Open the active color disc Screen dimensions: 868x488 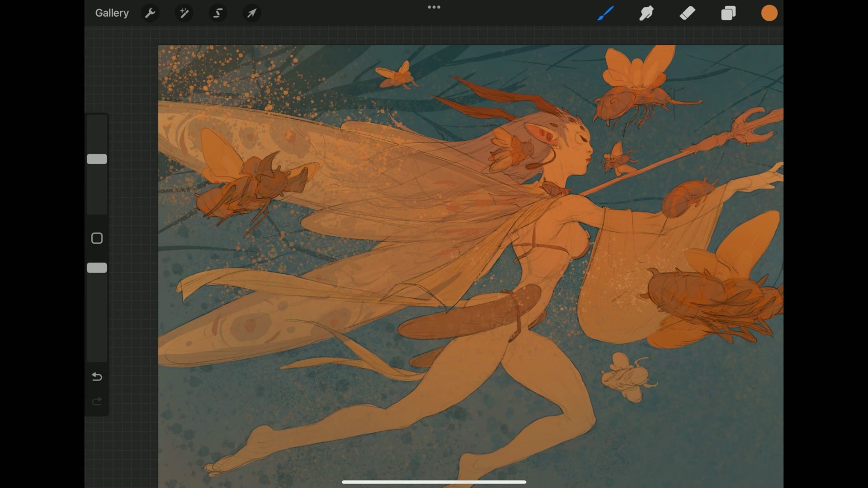(769, 13)
